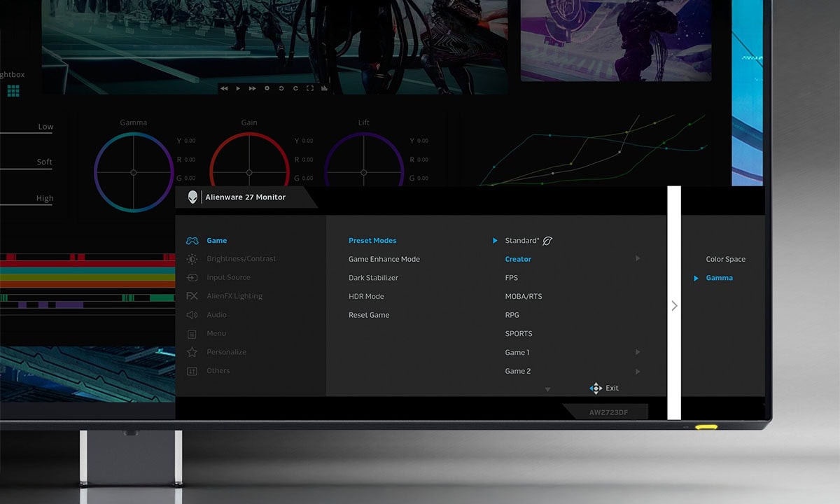Expand the Creator preset submenu arrow
The image size is (840, 504).
point(638,258)
